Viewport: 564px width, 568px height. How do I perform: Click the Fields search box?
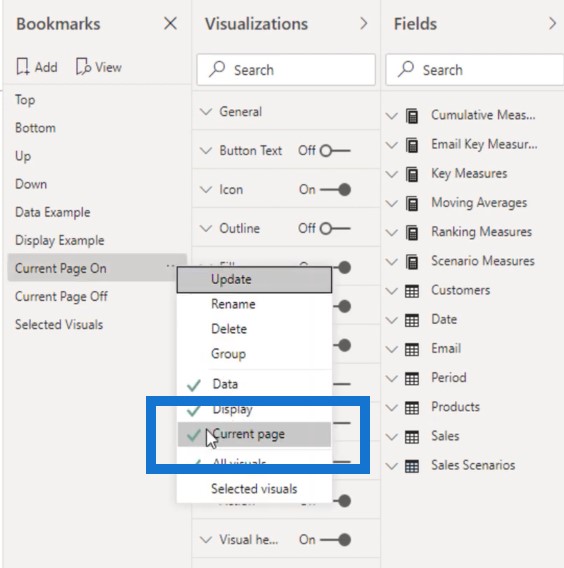475,70
